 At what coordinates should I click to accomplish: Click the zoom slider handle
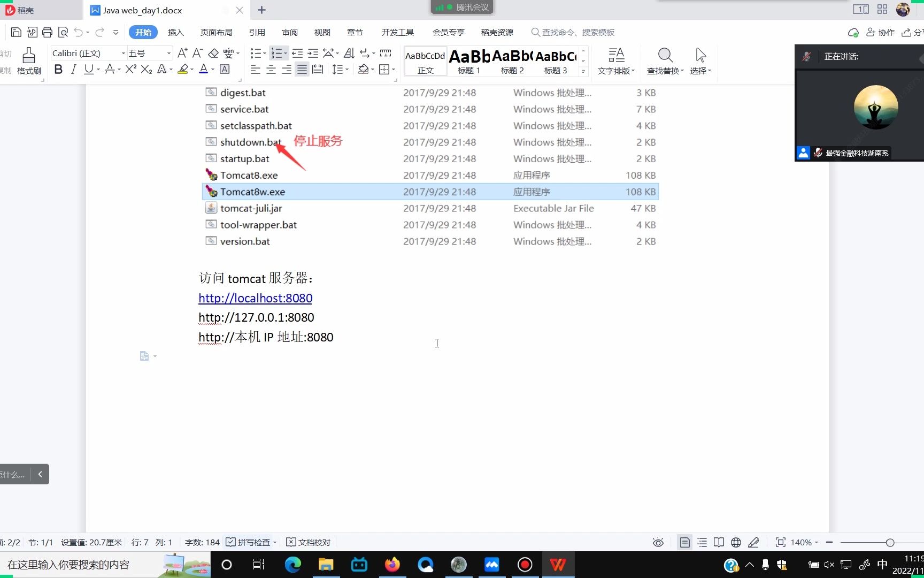(890, 542)
